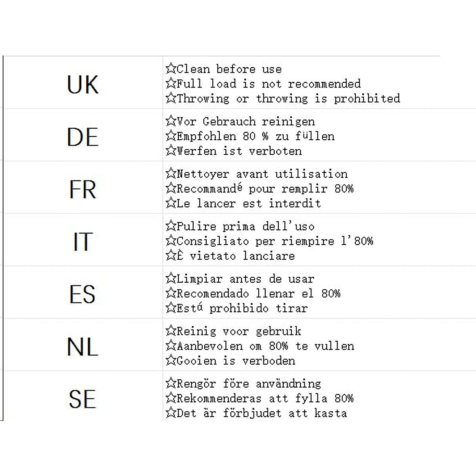
Task: Click the star before 'Werfen ist verboten'
Action: tap(171, 151)
